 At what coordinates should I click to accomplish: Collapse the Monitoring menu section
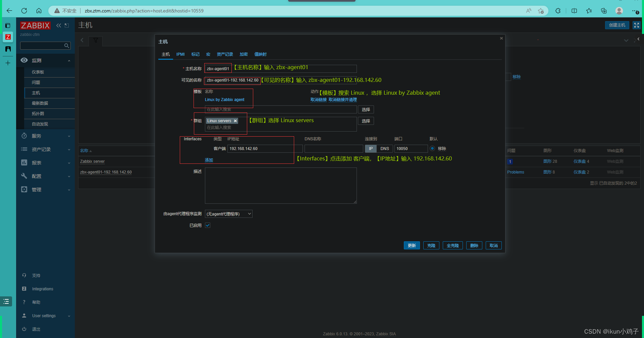coord(45,60)
